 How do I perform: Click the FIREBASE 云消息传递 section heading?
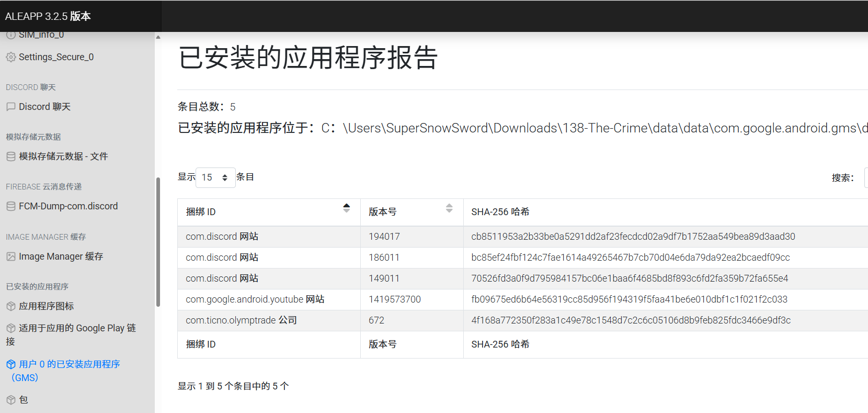[x=44, y=187]
